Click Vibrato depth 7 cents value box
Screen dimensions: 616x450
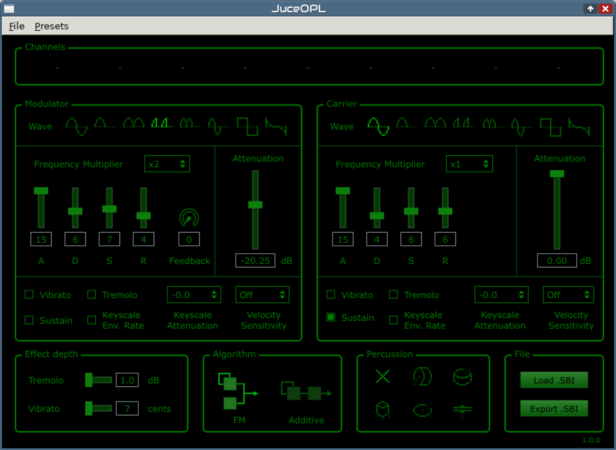pyautogui.click(x=127, y=408)
